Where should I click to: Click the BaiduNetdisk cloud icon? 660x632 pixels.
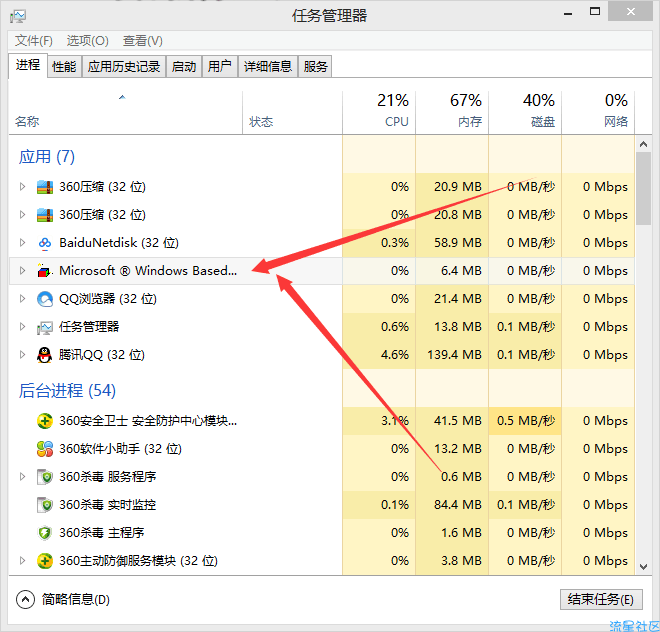(45, 243)
